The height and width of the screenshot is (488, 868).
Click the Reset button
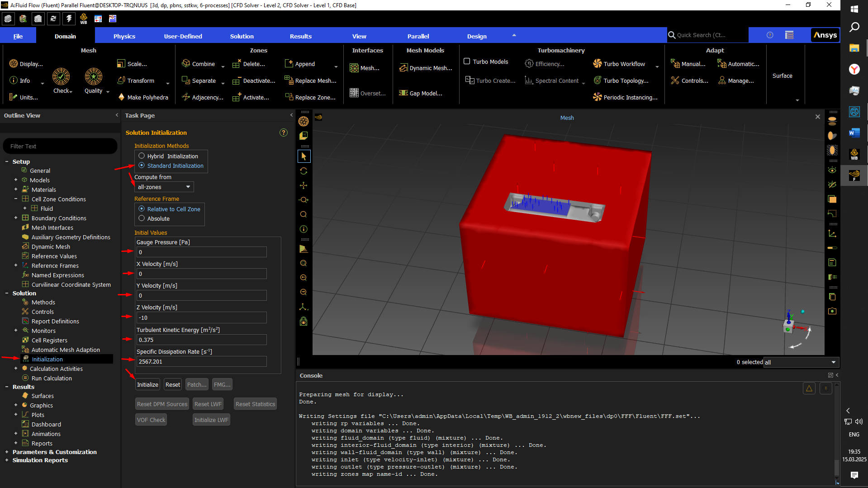click(173, 384)
